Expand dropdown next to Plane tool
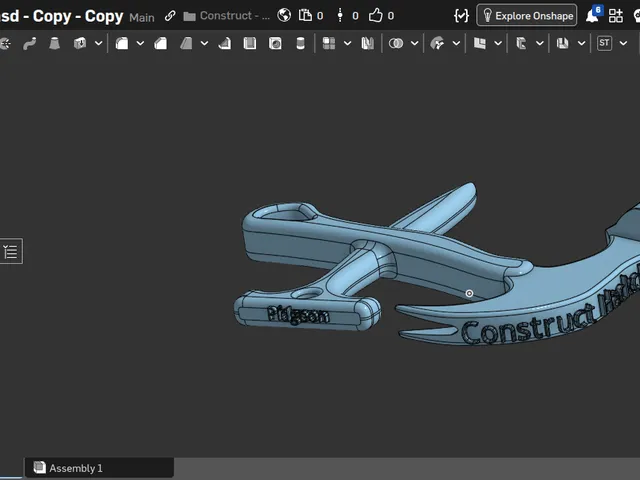The width and height of the screenshot is (640, 480). [498, 43]
